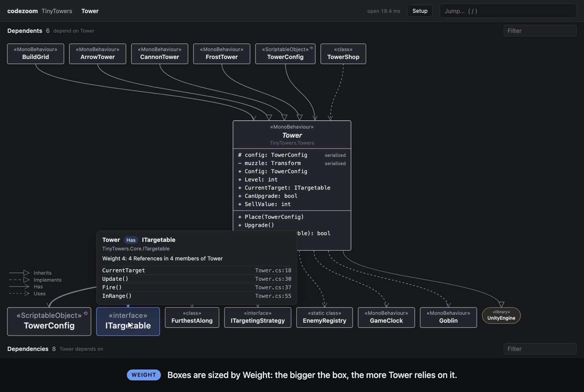
Task: Open the TowerShop class node
Action: (x=343, y=54)
